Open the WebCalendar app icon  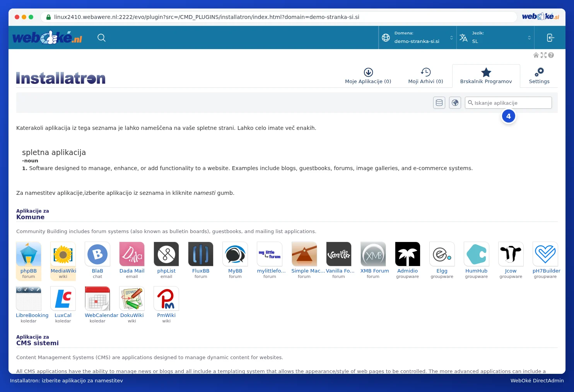97,299
